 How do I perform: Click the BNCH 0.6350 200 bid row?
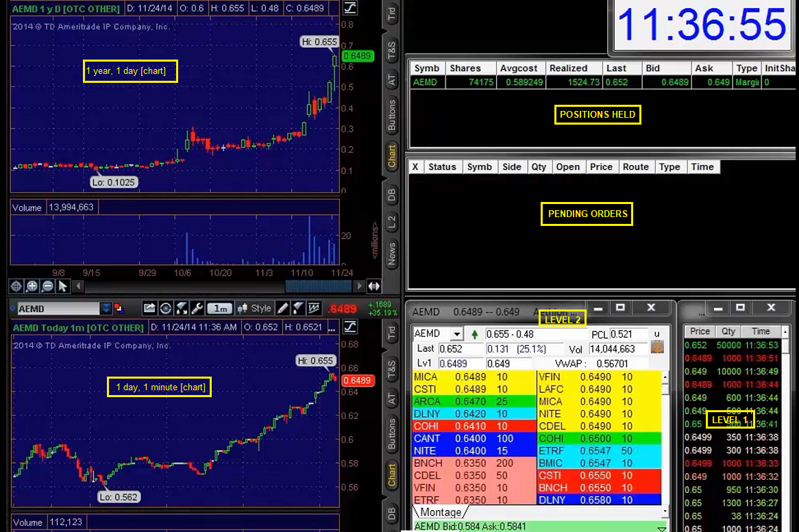pyautogui.click(x=474, y=464)
